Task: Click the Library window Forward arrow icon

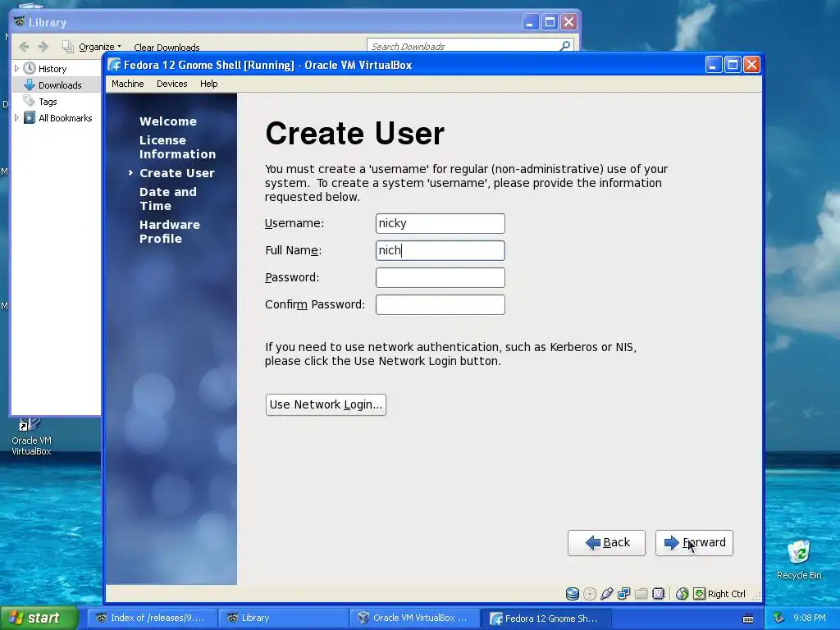Action: (x=43, y=47)
